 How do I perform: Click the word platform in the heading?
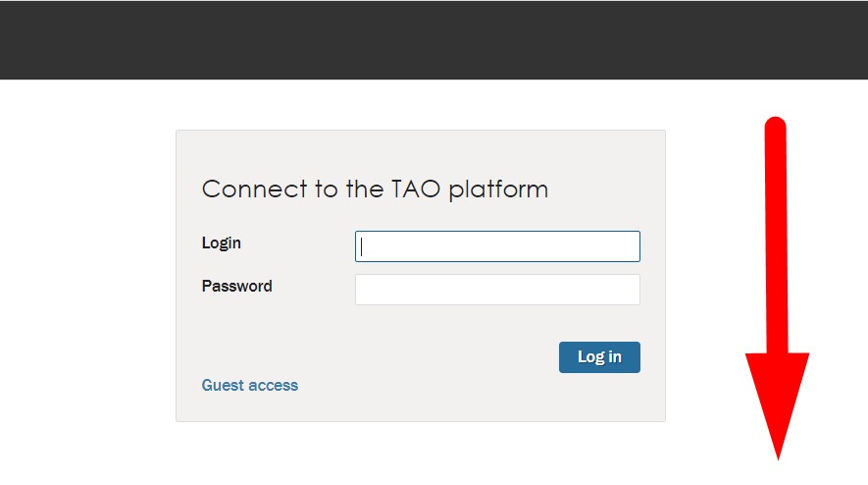[x=498, y=189]
